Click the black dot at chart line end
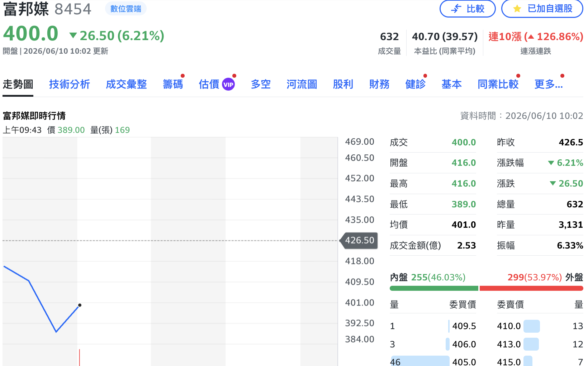 tap(80, 305)
